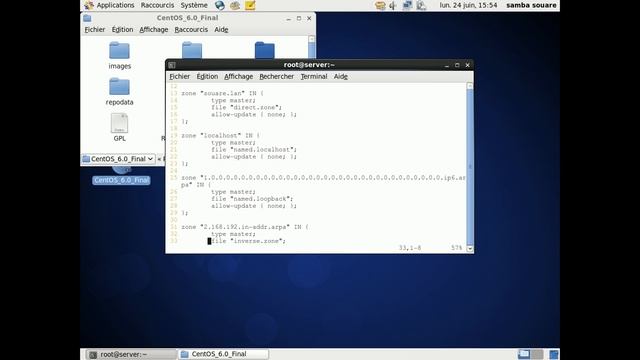Screen dimensions: 640x360
Task: Open Édition menu in CentOS_6.0_Final window
Action: (x=122, y=29)
